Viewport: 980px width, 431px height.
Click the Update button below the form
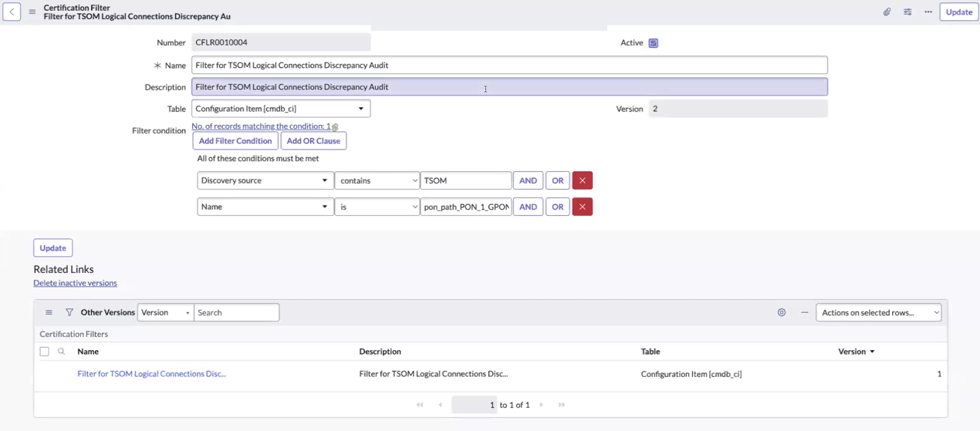point(52,248)
